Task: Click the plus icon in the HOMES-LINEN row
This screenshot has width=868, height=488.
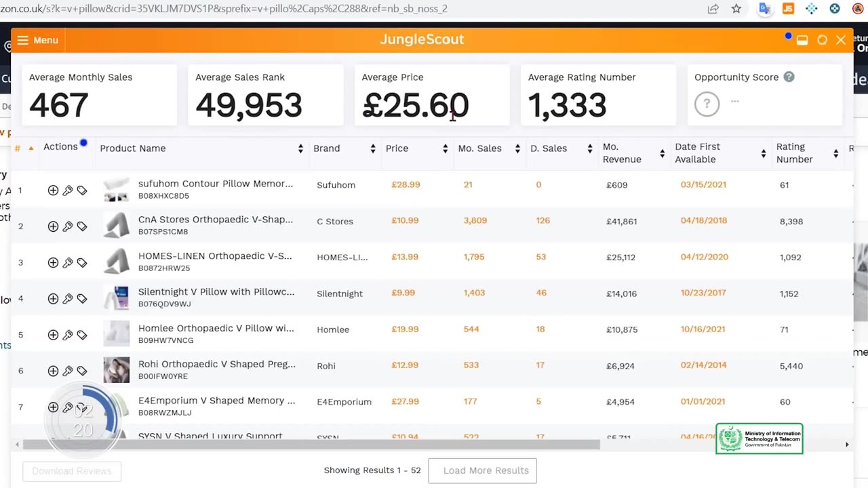Action: [x=53, y=262]
